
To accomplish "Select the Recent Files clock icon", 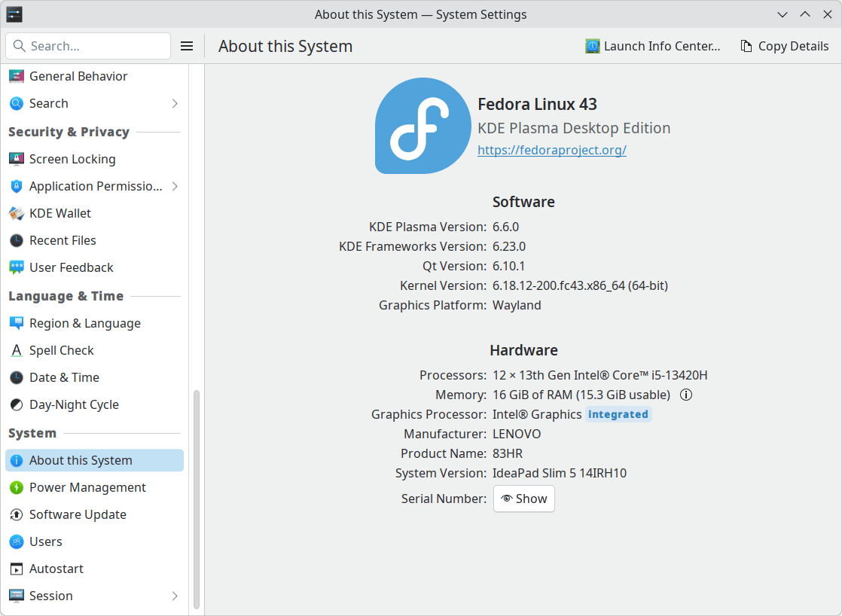I will [17, 240].
